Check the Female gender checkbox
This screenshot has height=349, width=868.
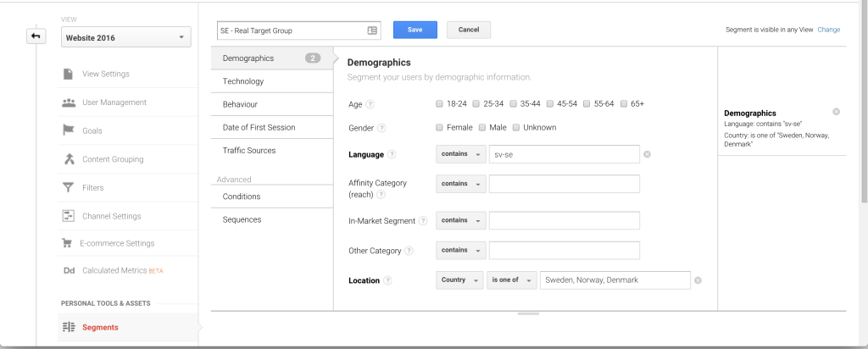point(440,127)
